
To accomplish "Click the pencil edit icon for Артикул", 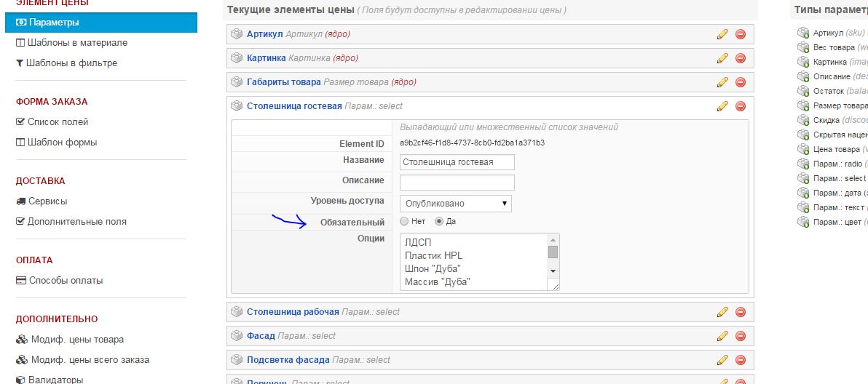I will click(x=722, y=34).
